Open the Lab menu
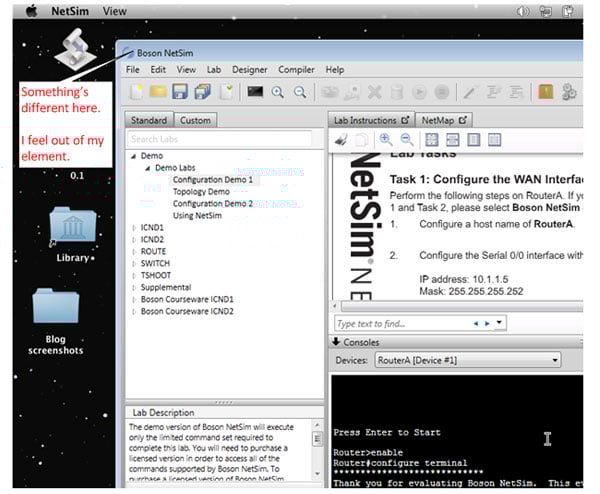The width and height of the screenshot is (600, 494). point(214,70)
